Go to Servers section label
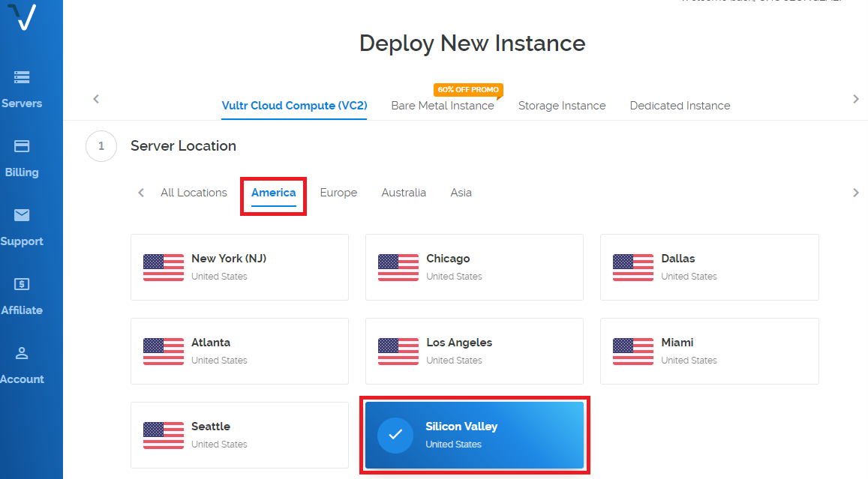This screenshot has width=868, height=479. pyautogui.click(x=22, y=103)
